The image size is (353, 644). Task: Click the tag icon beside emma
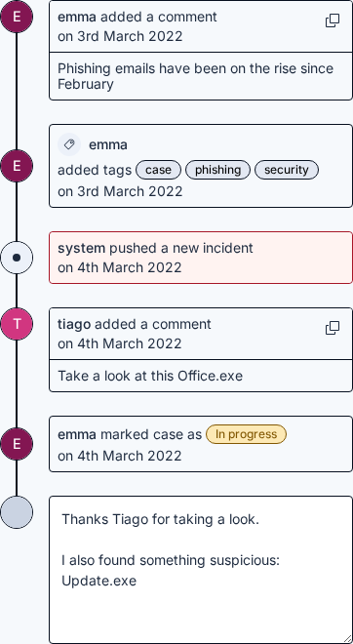point(69,144)
